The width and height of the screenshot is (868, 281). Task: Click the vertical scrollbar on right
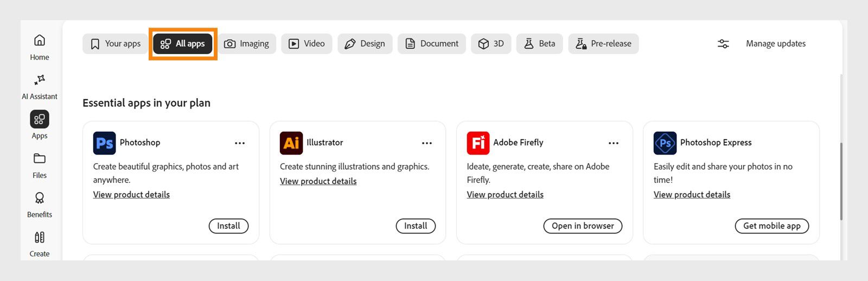(x=841, y=181)
